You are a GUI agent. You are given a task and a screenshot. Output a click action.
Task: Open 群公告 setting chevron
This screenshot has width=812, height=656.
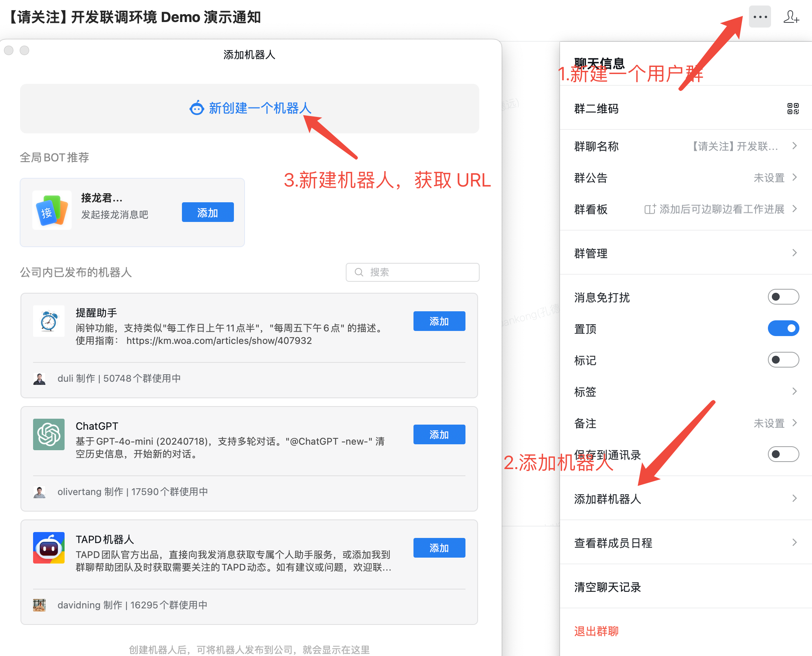(x=794, y=177)
